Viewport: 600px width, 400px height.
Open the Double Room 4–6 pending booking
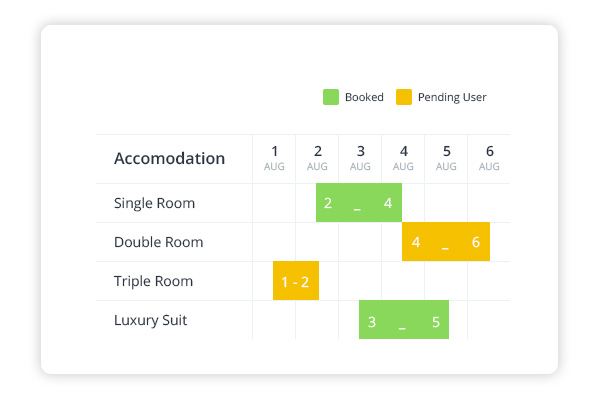(446, 242)
